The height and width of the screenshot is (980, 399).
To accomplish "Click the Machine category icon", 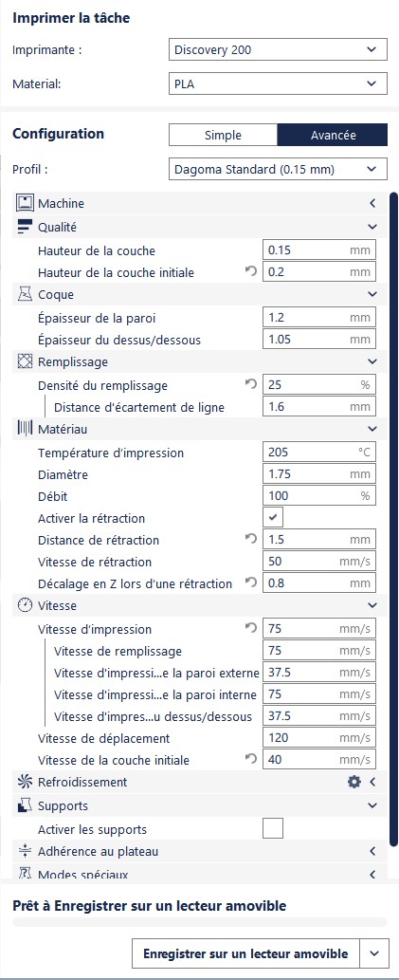I will (x=24, y=203).
